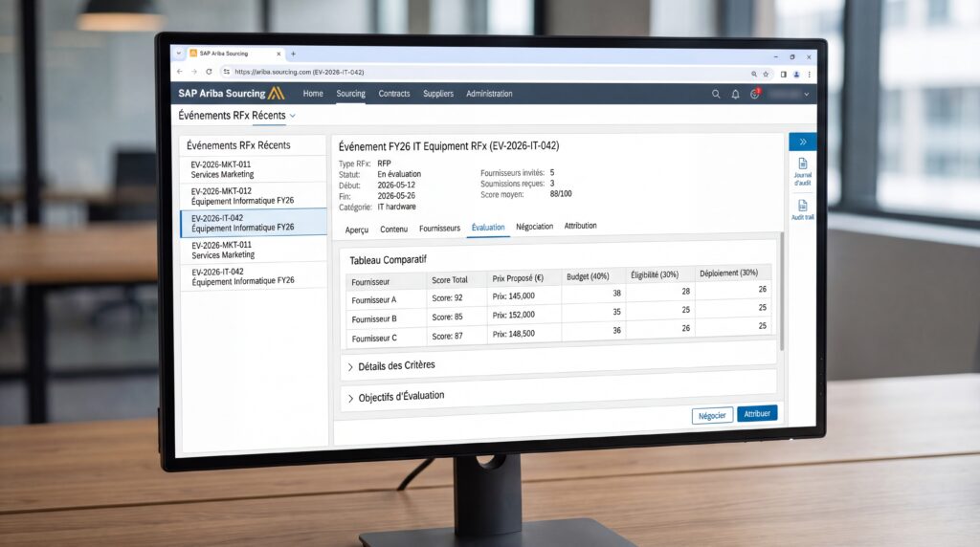Select the Fournisseur C row name

point(374,339)
